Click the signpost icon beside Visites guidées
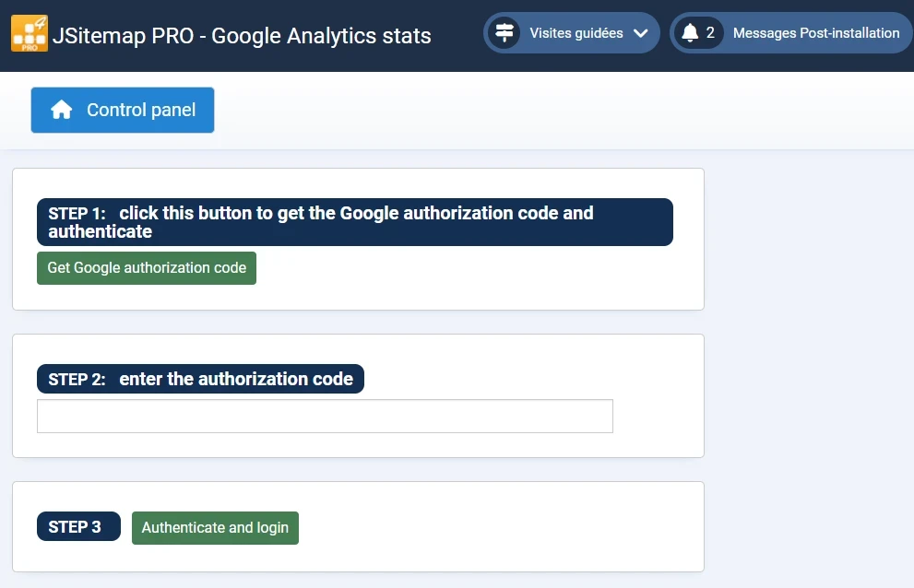The width and height of the screenshot is (914, 588). (505, 32)
